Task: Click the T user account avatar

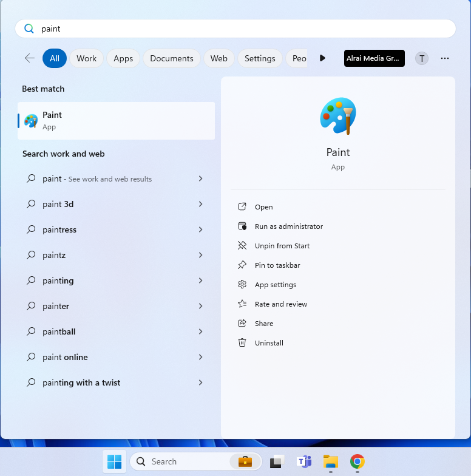Action: (x=422, y=58)
